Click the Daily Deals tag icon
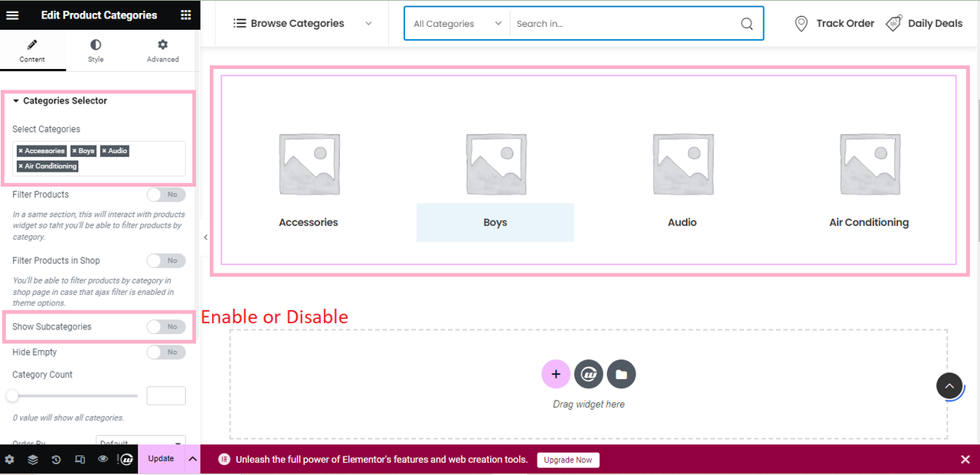 [x=893, y=24]
